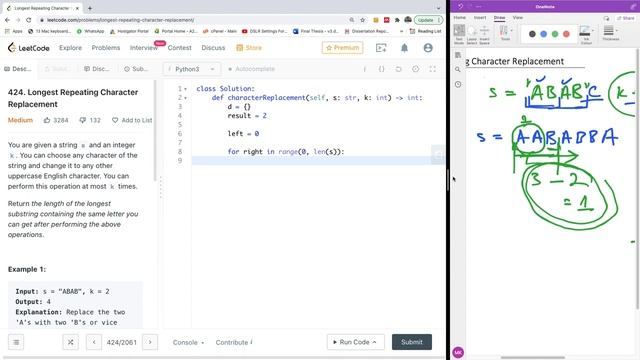Like the problem via the thumbs up icon
This screenshot has width=640, height=360.
pos(47,120)
